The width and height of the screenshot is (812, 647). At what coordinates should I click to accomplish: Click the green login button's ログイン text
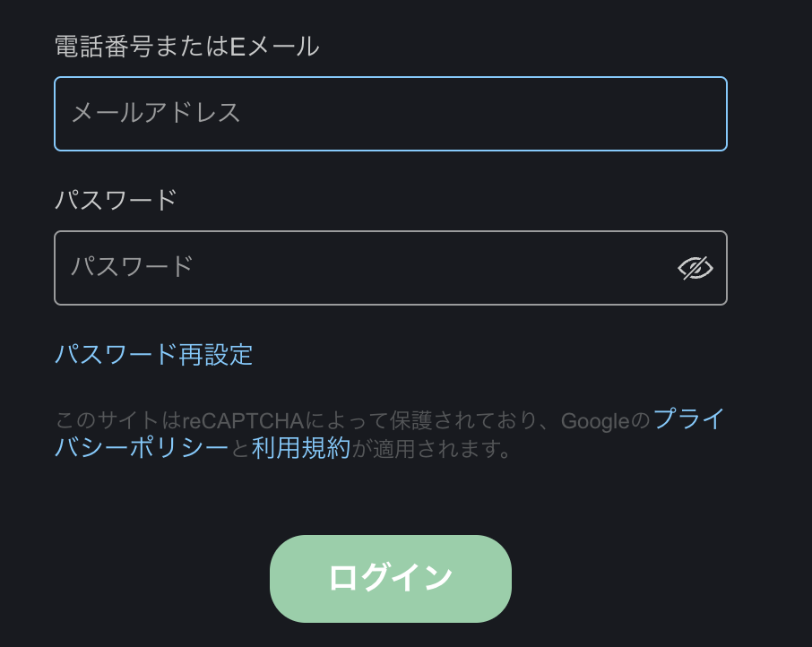coord(391,578)
